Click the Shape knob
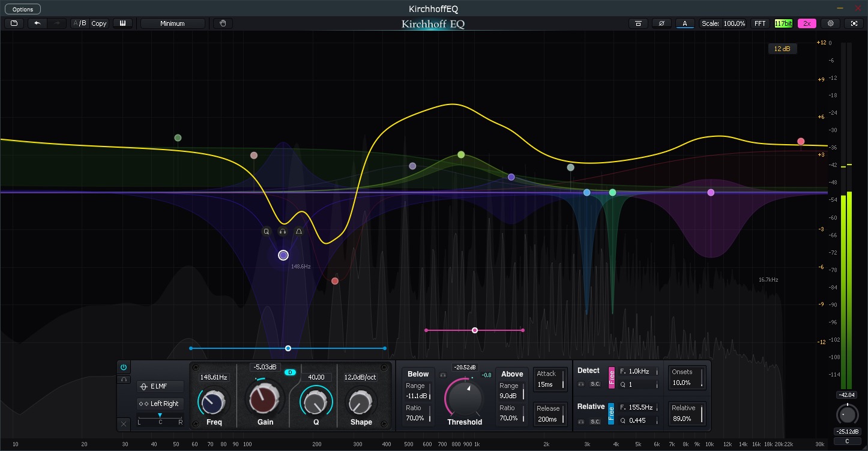868x451 pixels. pyautogui.click(x=361, y=401)
